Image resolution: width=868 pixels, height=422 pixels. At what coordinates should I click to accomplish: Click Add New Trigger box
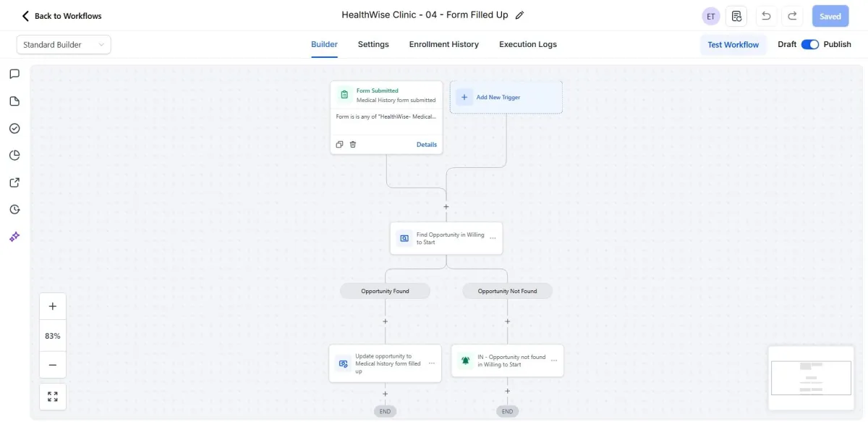[x=506, y=97]
